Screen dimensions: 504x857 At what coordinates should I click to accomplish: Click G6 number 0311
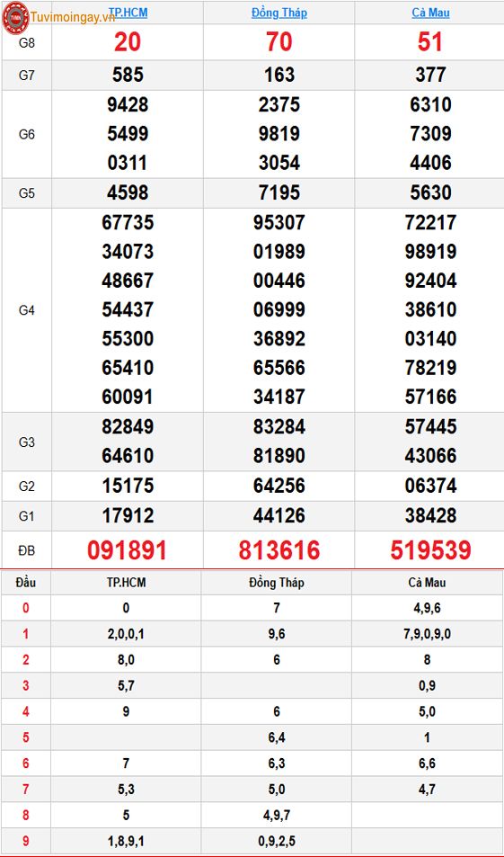coord(128,163)
